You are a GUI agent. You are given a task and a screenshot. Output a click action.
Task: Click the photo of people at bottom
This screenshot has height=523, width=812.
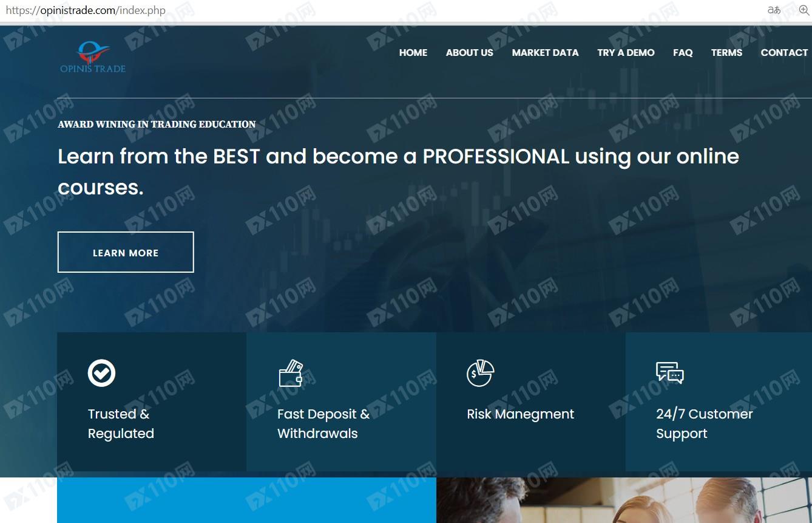[624, 500]
